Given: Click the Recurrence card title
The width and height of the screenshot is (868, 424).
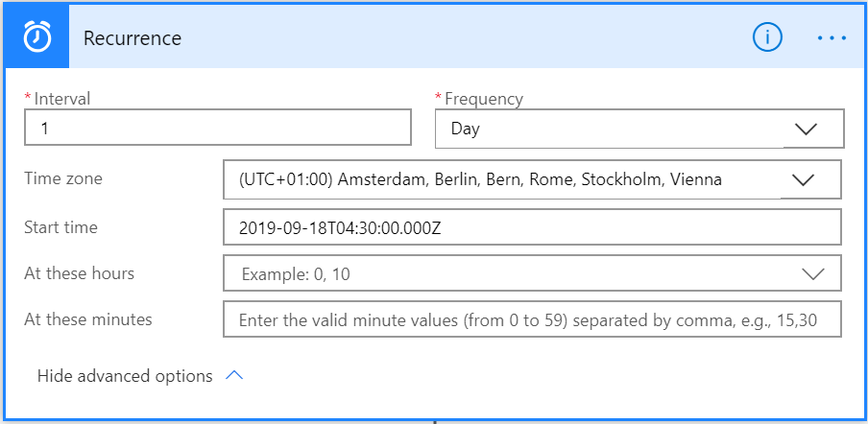Looking at the screenshot, I should click(x=133, y=38).
